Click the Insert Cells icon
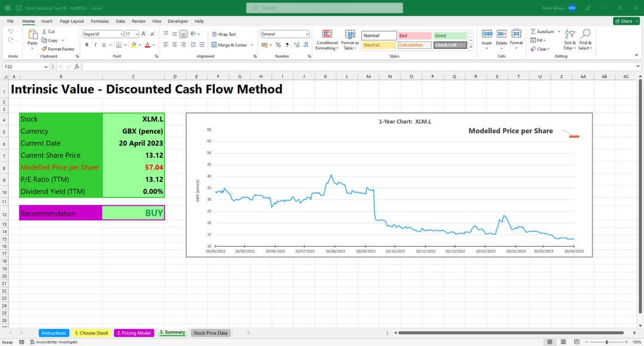This screenshot has width=644, height=346. tap(487, 36)
